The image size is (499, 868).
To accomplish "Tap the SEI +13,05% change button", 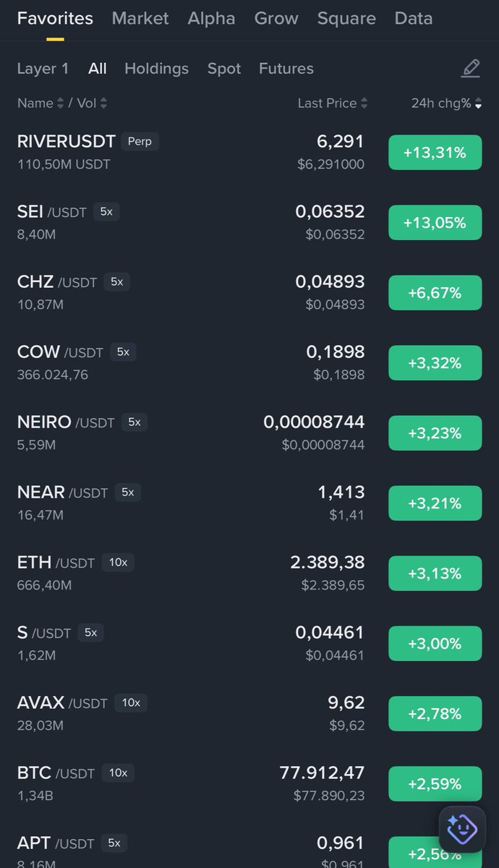I will [435, 223].
